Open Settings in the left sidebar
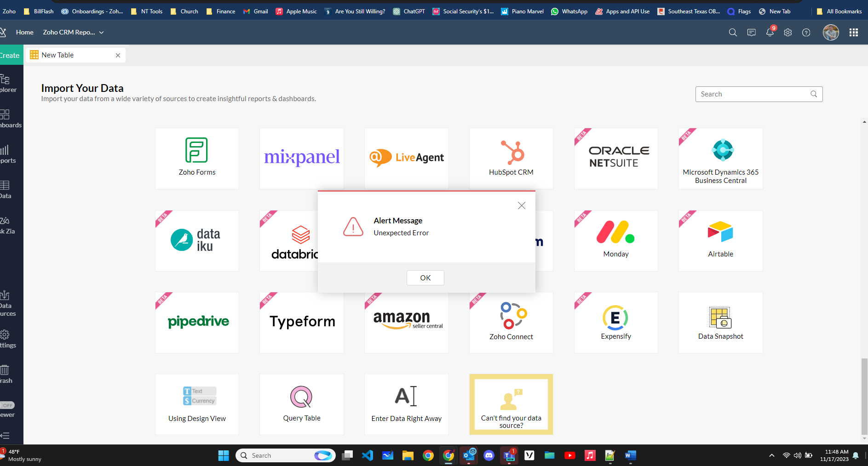This screenshot has width=868, height=466. click(x=7, y=339)
